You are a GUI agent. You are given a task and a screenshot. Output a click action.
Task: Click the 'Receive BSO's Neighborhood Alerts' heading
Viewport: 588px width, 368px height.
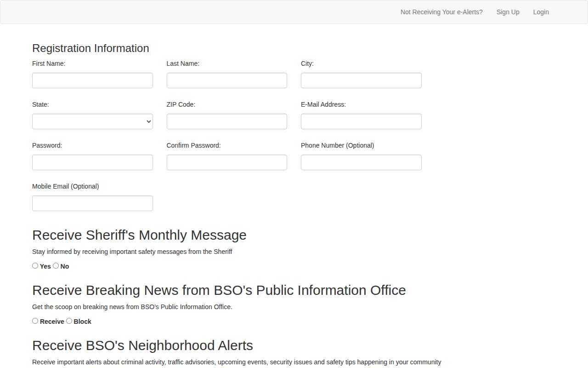pyautogui.click(x=142, y=345)
